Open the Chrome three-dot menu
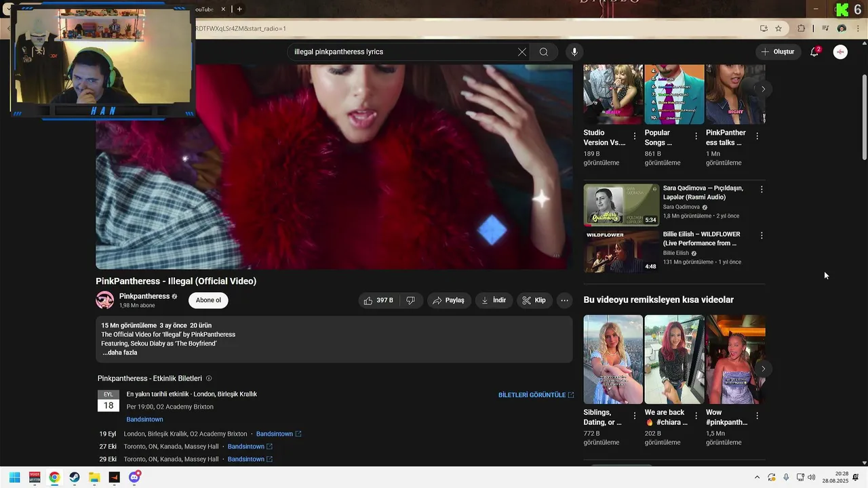 pos(858,28)
